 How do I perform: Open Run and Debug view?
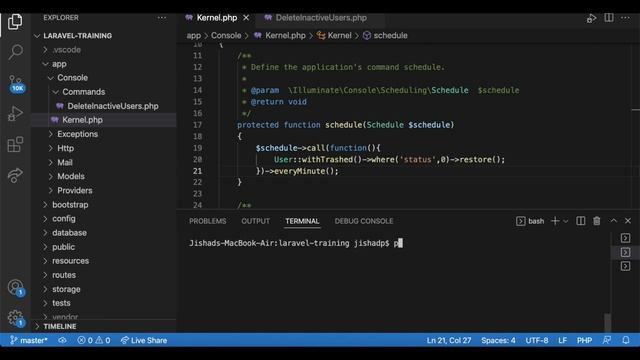click(x=15, y=113)
